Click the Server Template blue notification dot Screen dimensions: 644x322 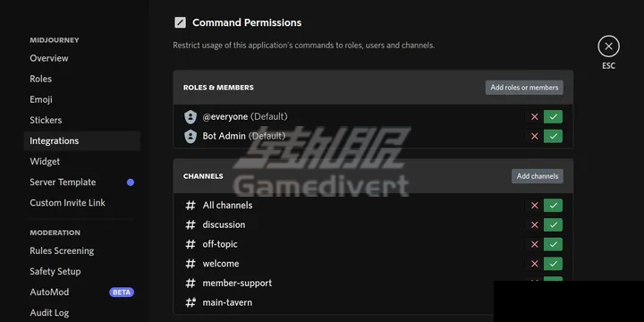[x=131, y=182]
